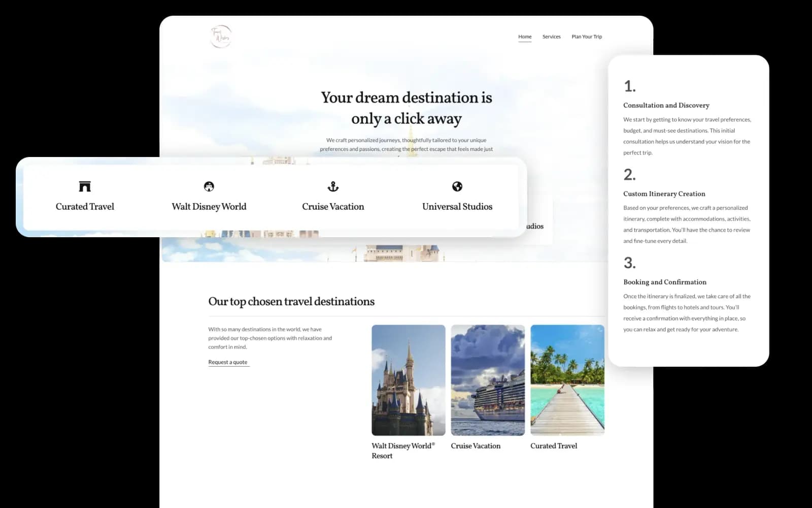
Task: Click the 'Our top chosen travel destinations' heading
Action: [291, 302]
